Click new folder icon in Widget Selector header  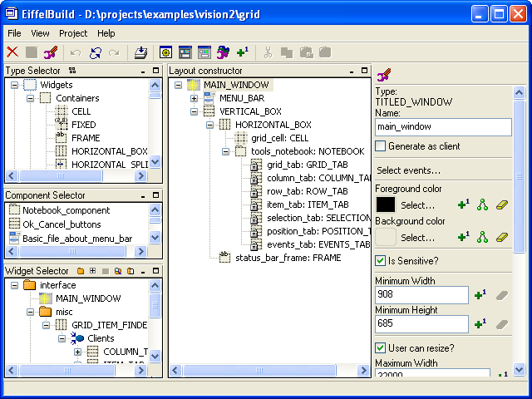tap(81, 271)
